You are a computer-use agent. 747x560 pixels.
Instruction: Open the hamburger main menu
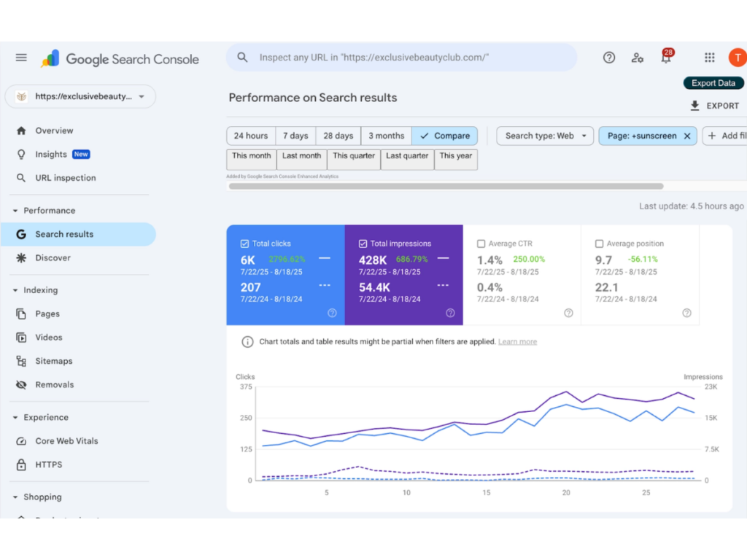(x=21, y=58)
